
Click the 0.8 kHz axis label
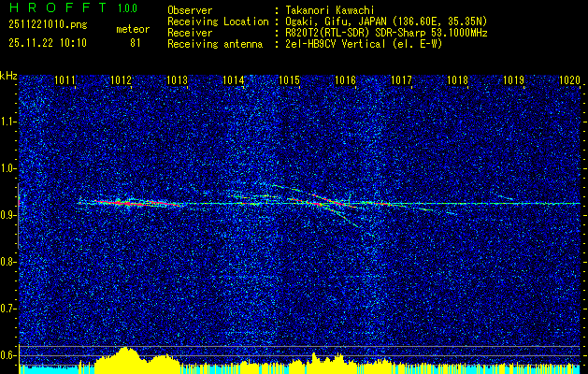(x=8, y=262)
